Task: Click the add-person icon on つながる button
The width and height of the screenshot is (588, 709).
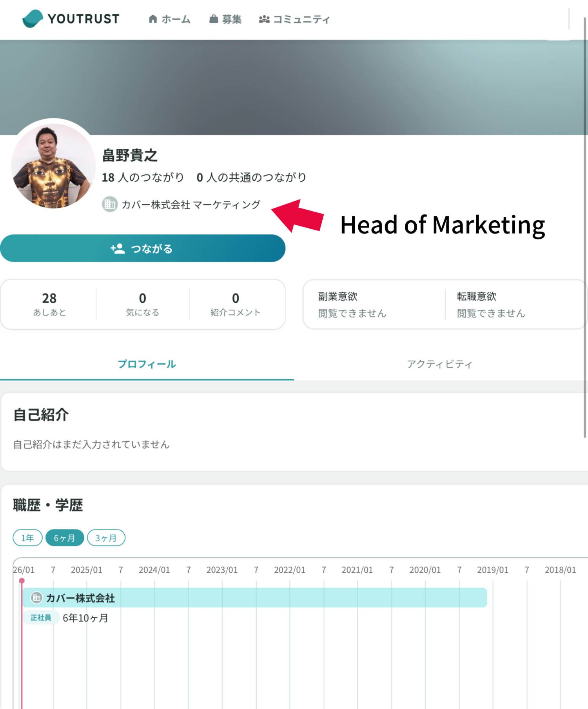Action: [118, 248]
